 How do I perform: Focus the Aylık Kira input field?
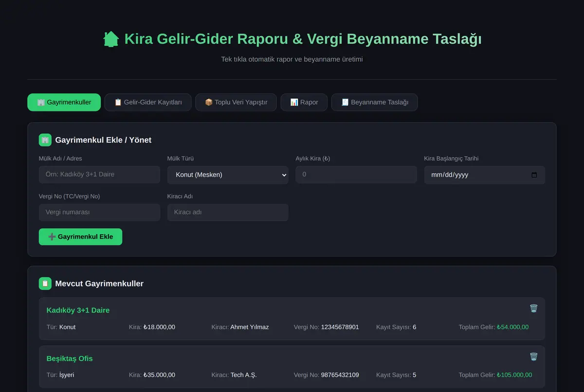356,175
